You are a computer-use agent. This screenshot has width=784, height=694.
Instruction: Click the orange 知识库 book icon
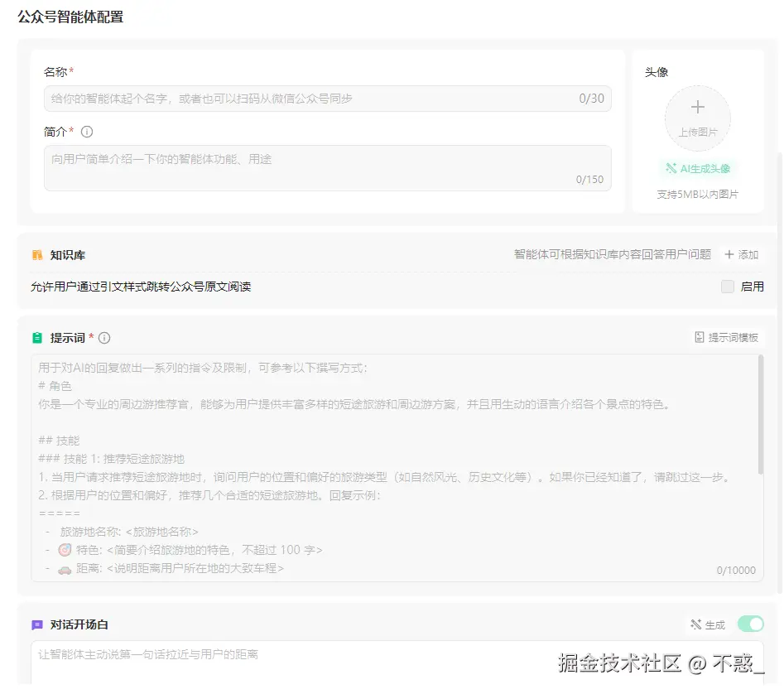pos(37,254)
